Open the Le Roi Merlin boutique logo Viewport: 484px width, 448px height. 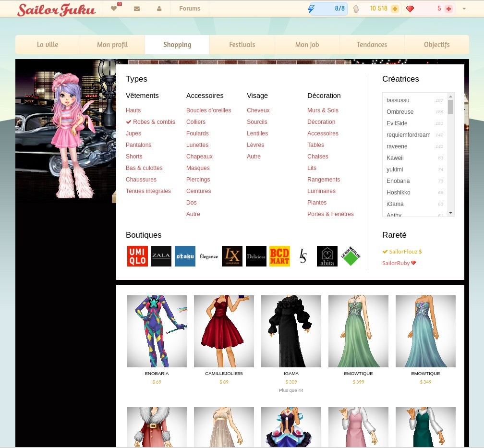click(x=351, y=256)
